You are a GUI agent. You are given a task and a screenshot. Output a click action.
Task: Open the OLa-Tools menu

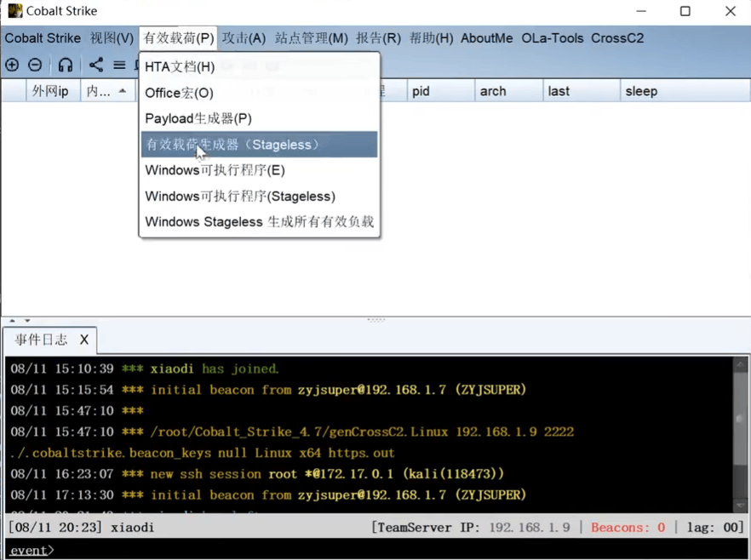[553, 38]
